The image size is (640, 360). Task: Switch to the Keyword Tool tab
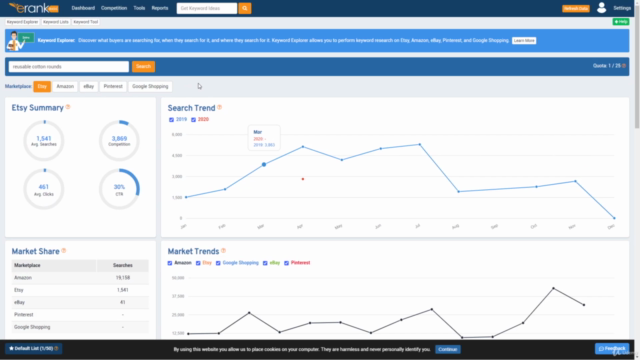tap(86, 22)
